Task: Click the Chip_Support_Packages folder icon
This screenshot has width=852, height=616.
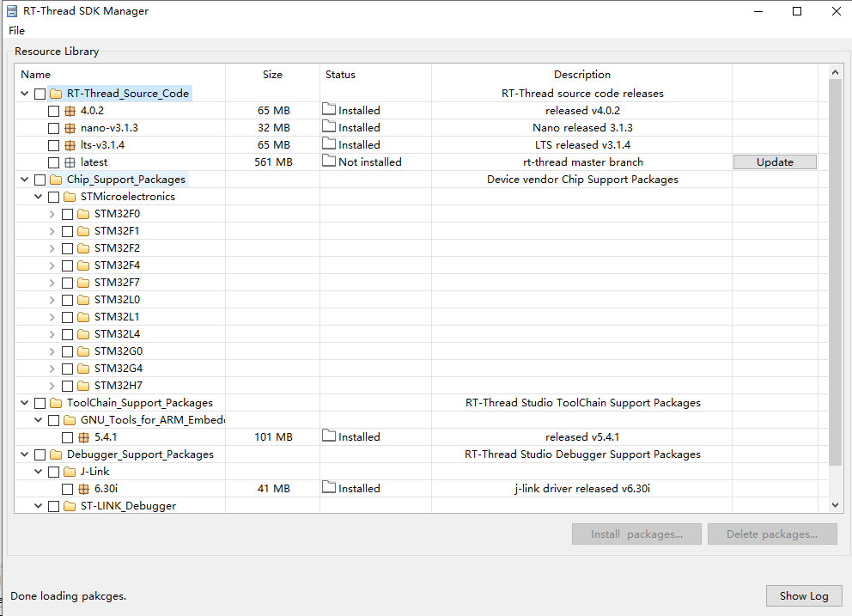Action: pyautogui.click(x=56, y=180)
